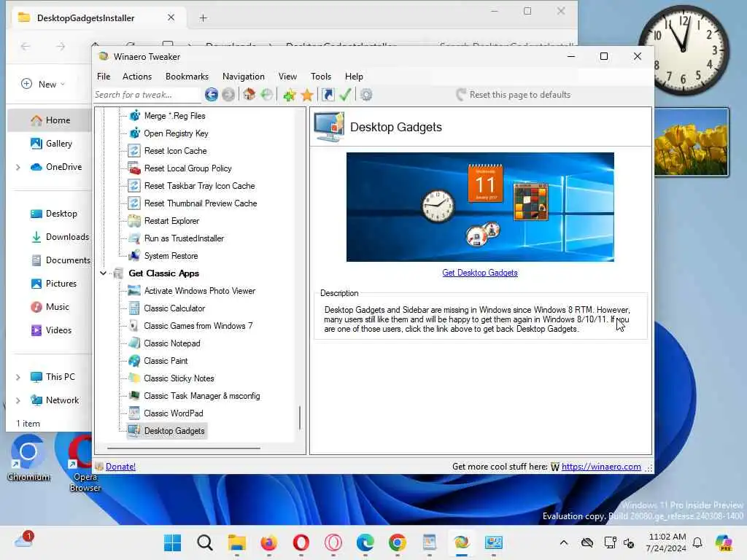Image resolution: width=747 pixels, height=560 pixels.
Task: Open the Help menu
Action: [354, 77]
